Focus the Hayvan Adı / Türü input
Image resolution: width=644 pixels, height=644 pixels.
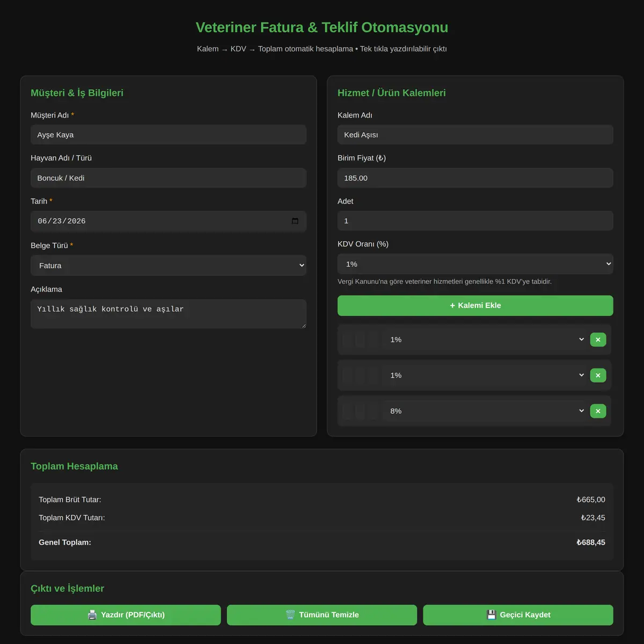(x=169, y=178)
